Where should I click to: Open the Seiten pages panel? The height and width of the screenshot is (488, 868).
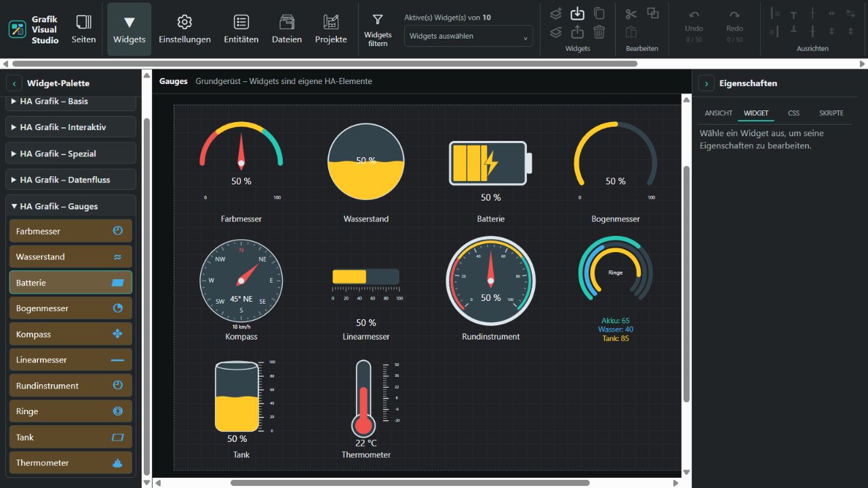tap(83, 29)
